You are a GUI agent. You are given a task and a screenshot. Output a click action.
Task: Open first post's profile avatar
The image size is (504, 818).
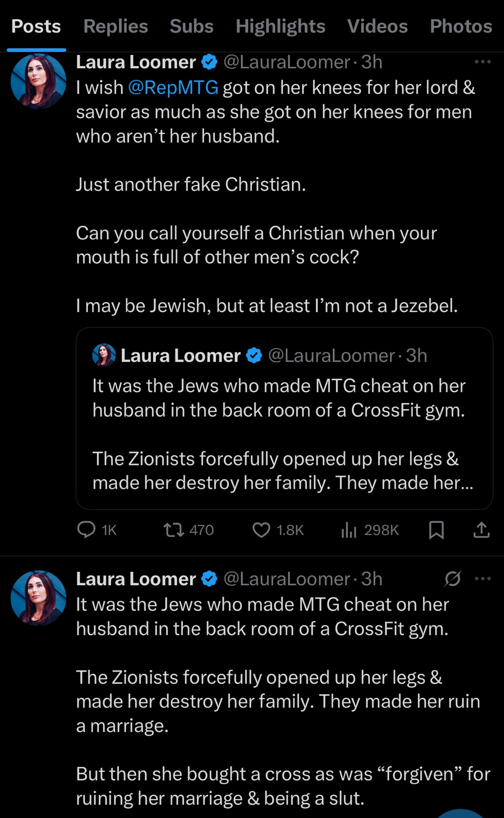pyautogui.click(x=38, y=81)
